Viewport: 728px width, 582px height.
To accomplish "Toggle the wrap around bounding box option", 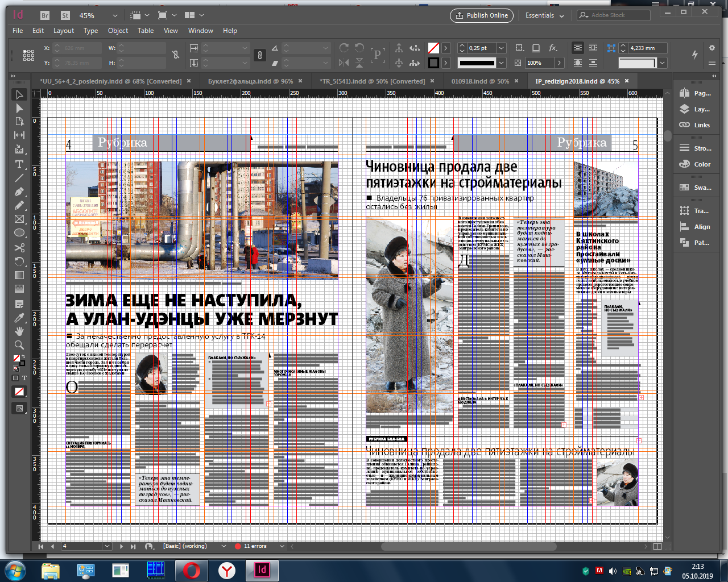I will 593,48.
